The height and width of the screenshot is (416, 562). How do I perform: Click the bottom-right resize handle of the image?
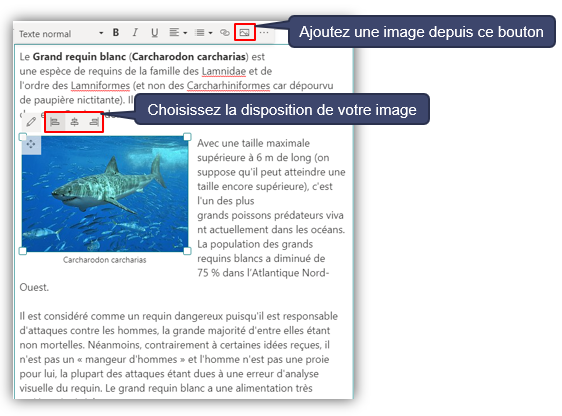coord(187,251)
